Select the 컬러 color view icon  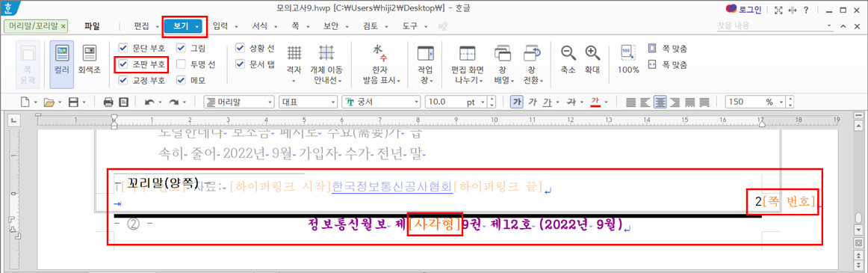coord(61,64)
